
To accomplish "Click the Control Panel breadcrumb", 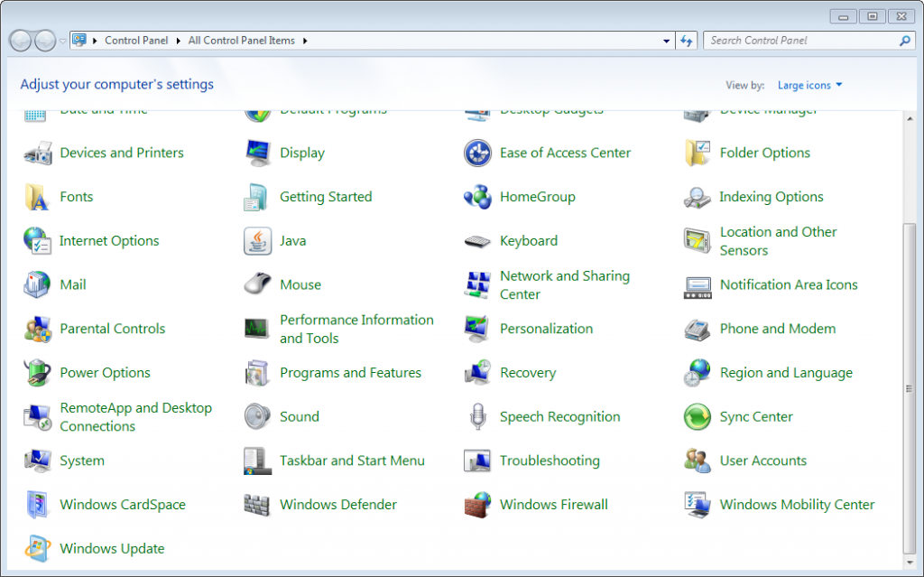I will tap(136, 41).
